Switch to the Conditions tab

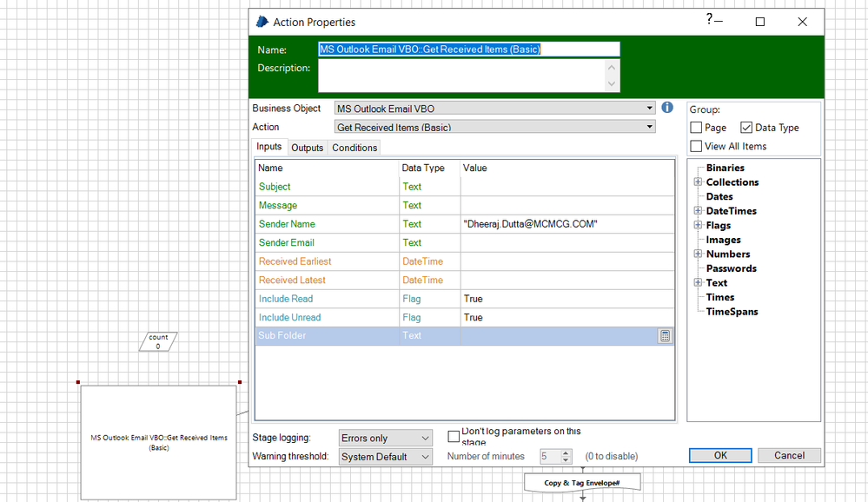pos(354,148)
